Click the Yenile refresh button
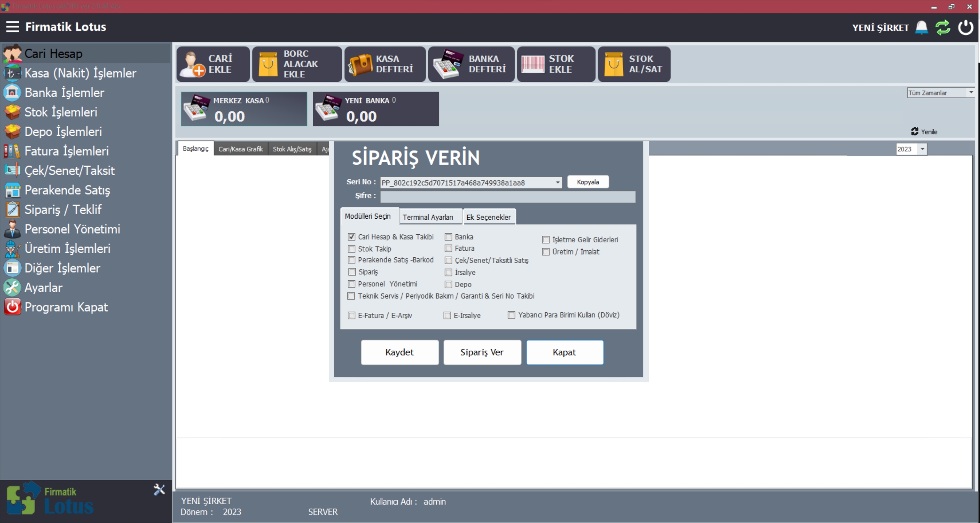The width and height of the screenshot is (980, 523). click(924, 132)
